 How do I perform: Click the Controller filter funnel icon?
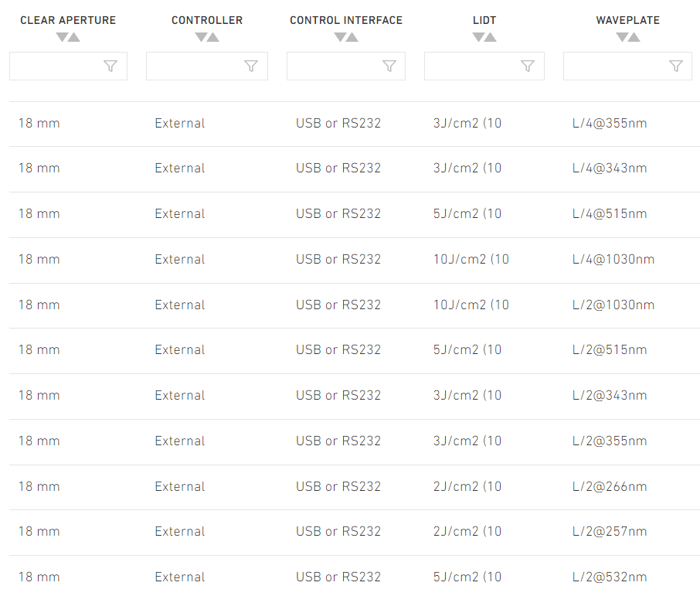pyautogui.click(x=251, y=66)
